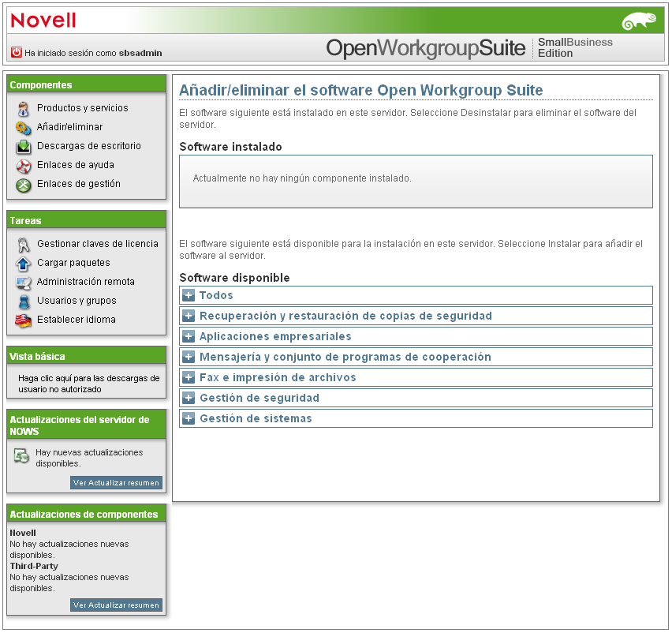Click the red logout power icon

[x=17, y=52]
